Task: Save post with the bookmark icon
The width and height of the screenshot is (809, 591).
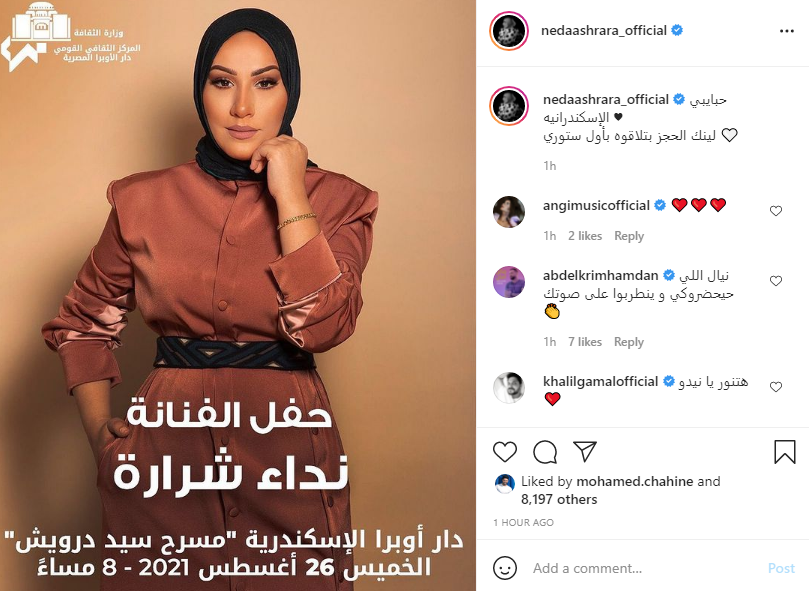Action: [x=785, y=452]
